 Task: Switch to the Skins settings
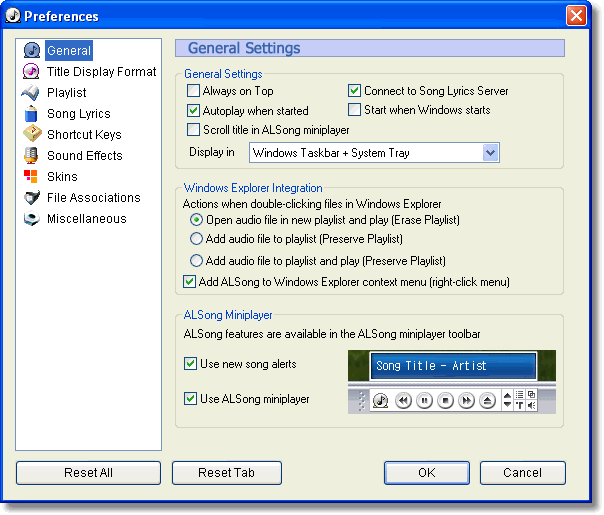click(62, 176)
